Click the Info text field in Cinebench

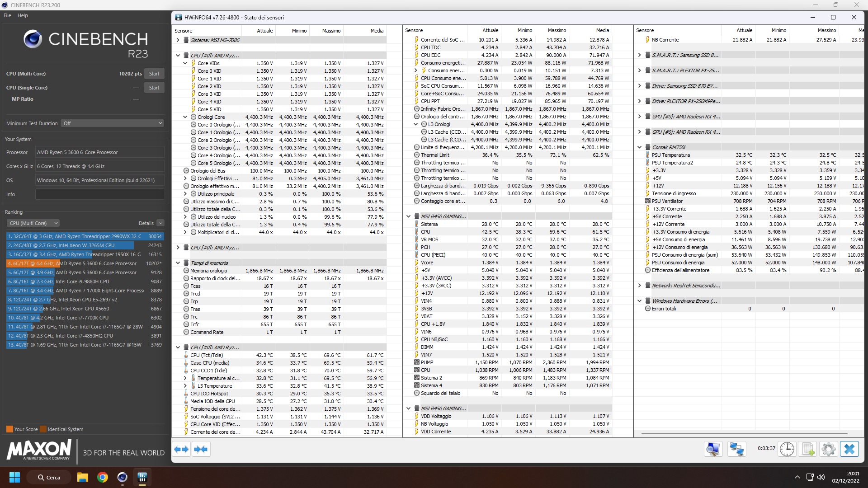point(100,194)
